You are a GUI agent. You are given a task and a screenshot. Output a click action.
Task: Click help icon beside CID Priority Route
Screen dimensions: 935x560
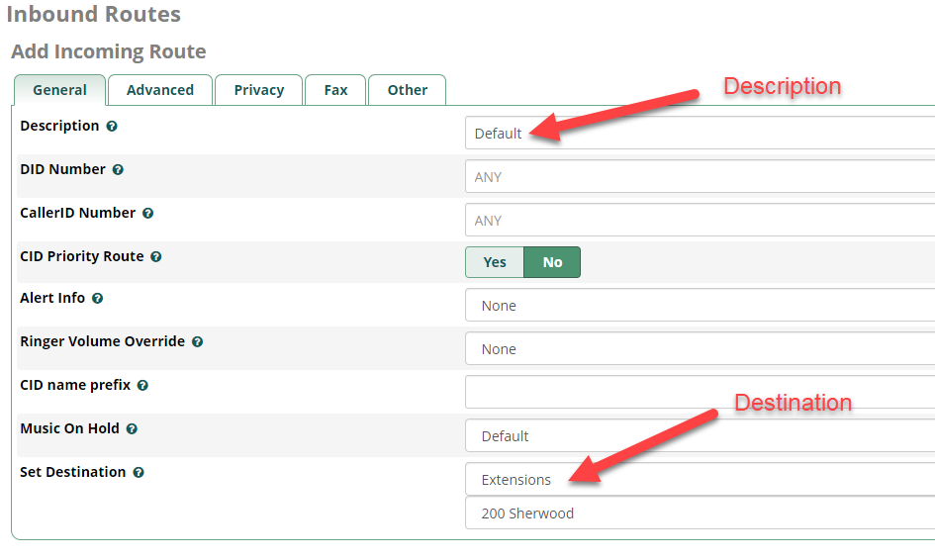pyautogui.click(x=156, y=257)
